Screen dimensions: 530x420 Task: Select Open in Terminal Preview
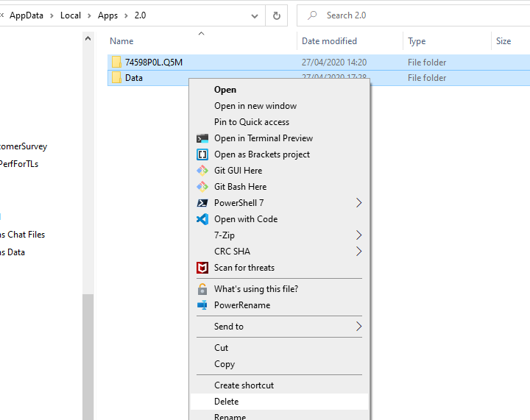(x=279, y=138)
